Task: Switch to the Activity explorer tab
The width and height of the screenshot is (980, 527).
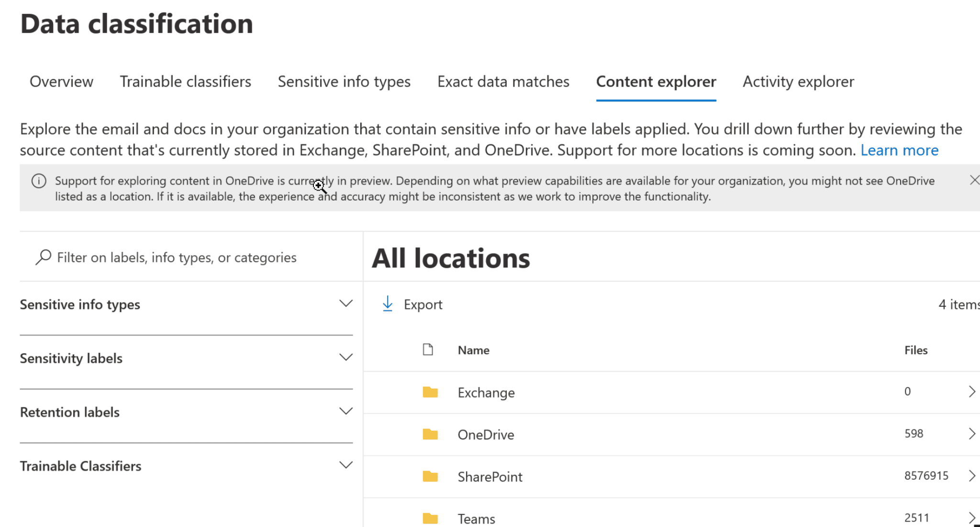Action: [798, 81]
